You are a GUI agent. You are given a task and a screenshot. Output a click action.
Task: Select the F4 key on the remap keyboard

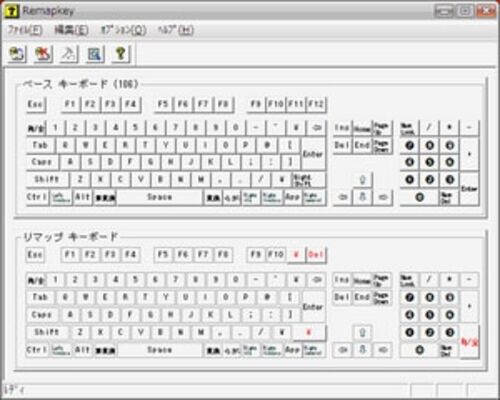coord(131,255)
